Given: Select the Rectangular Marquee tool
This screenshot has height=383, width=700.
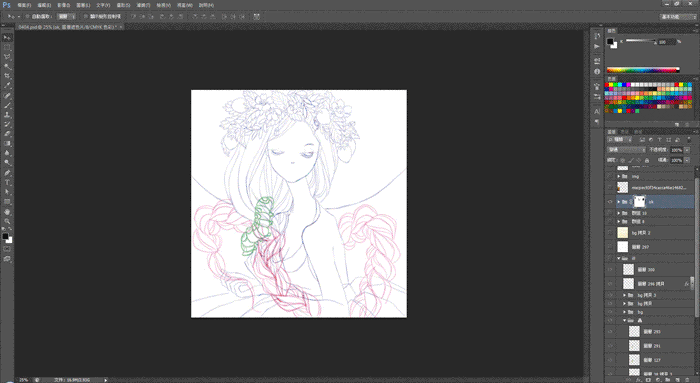Looking at the screenshot, I should (7, 47).
